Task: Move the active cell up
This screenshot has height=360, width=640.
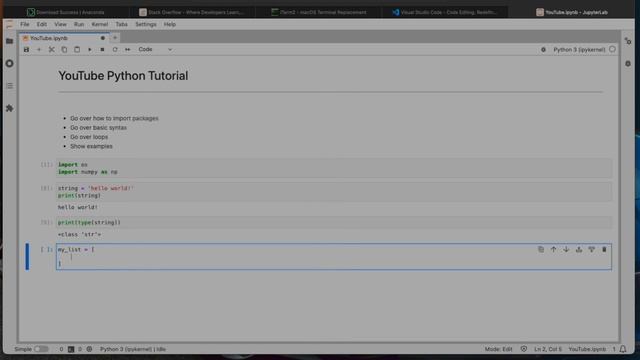Action: pyautogui.click(x=553, y=249)
